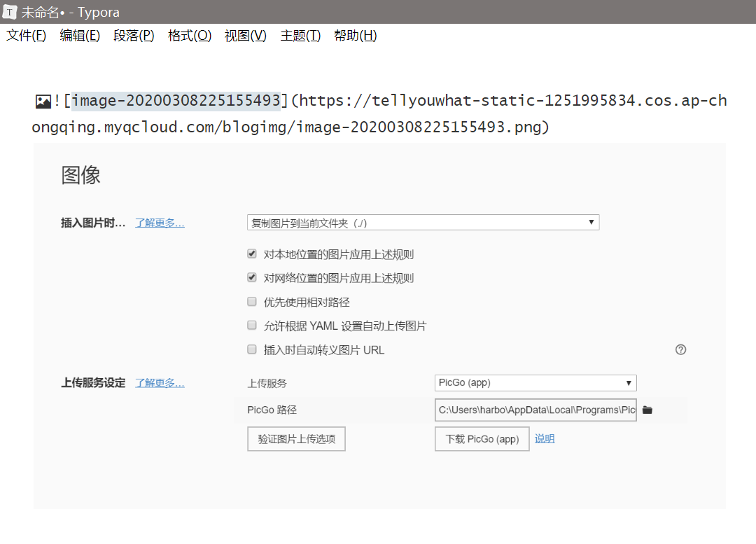Click the 下载 PicGo (app) button

(482, 438)
